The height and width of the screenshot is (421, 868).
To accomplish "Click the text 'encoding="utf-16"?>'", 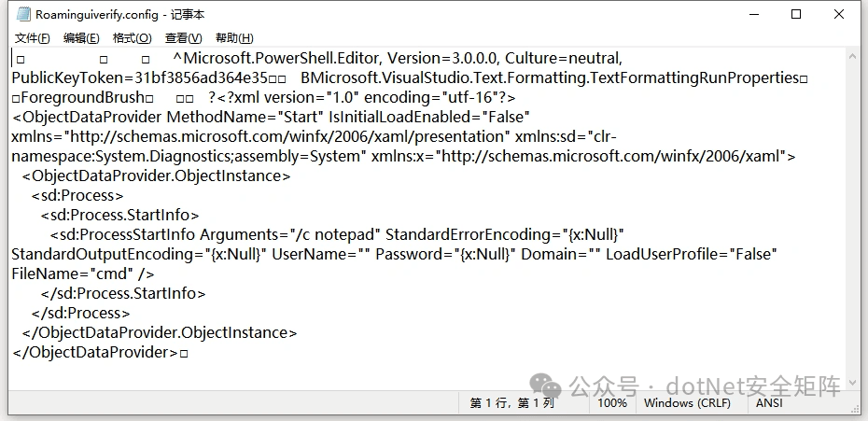I will 440,97.
